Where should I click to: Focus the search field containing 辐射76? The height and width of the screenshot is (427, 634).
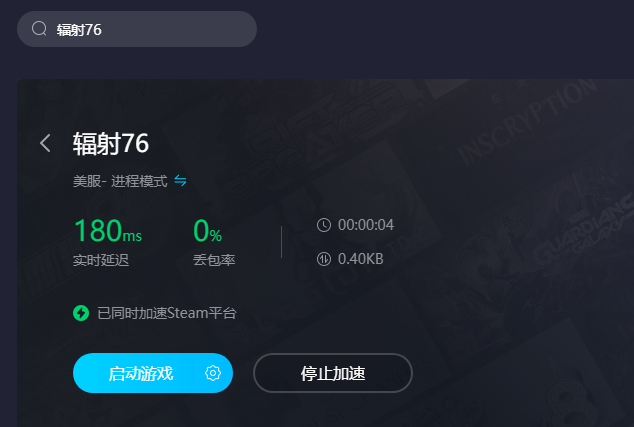(137, 29)
